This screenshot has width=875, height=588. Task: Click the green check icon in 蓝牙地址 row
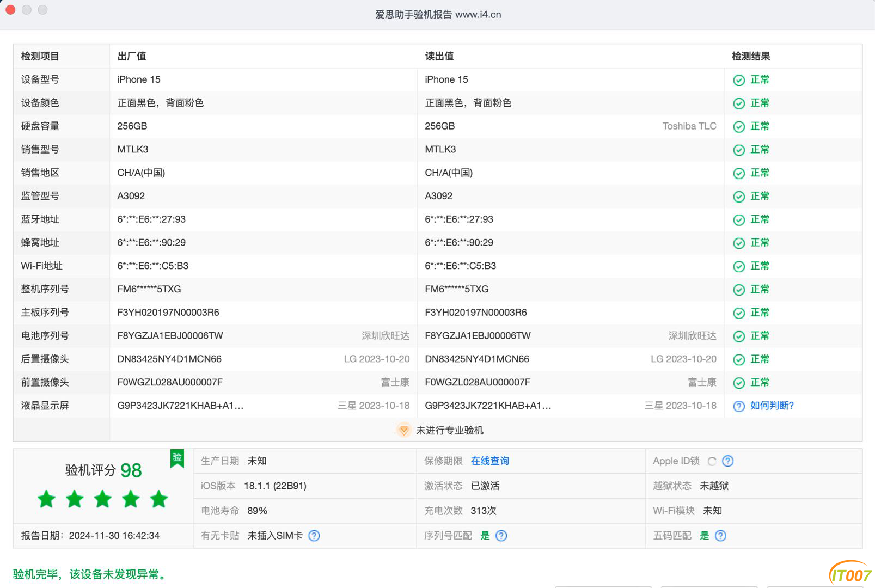pos(739,220)
